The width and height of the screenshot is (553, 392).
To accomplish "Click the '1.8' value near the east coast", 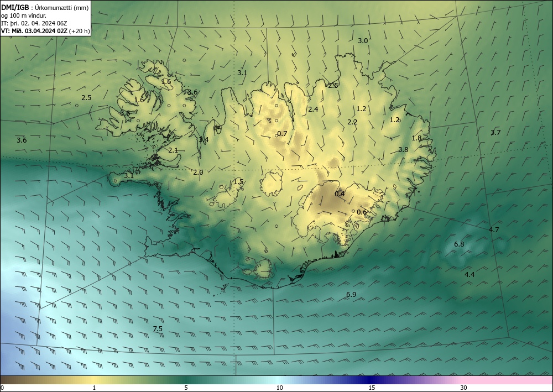I will [416, 138].
